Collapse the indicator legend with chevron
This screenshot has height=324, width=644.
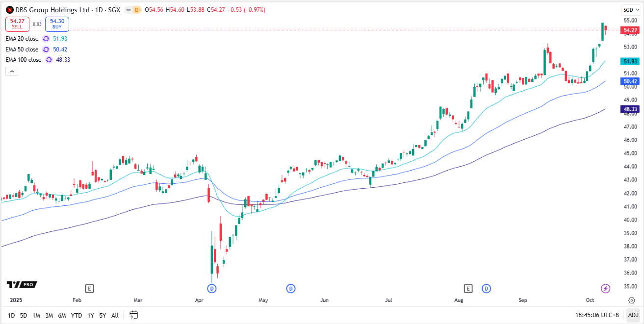click(12, 71)
